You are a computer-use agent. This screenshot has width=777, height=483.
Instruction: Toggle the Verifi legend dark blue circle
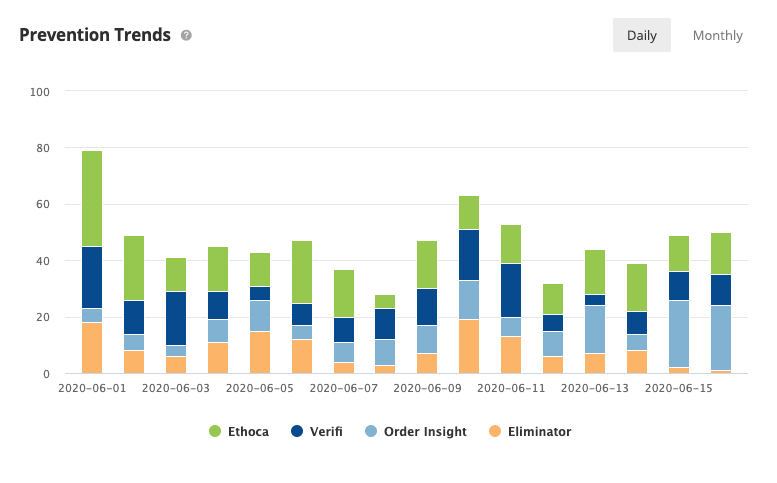pos(297,431)
